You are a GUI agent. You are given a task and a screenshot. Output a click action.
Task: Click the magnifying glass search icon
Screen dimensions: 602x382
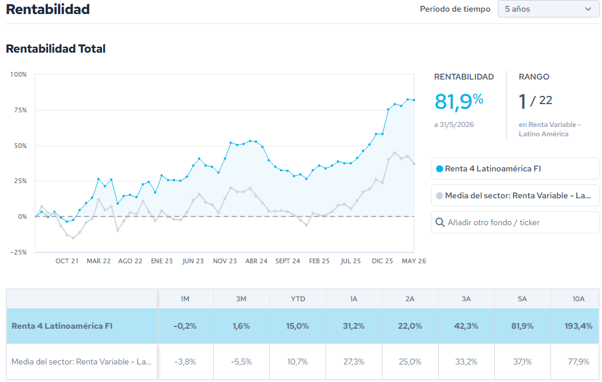[440, 222]
